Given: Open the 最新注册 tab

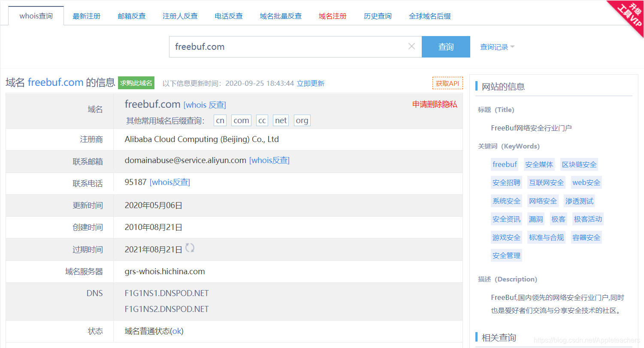Looking at the screenshot, I should 87,16.
